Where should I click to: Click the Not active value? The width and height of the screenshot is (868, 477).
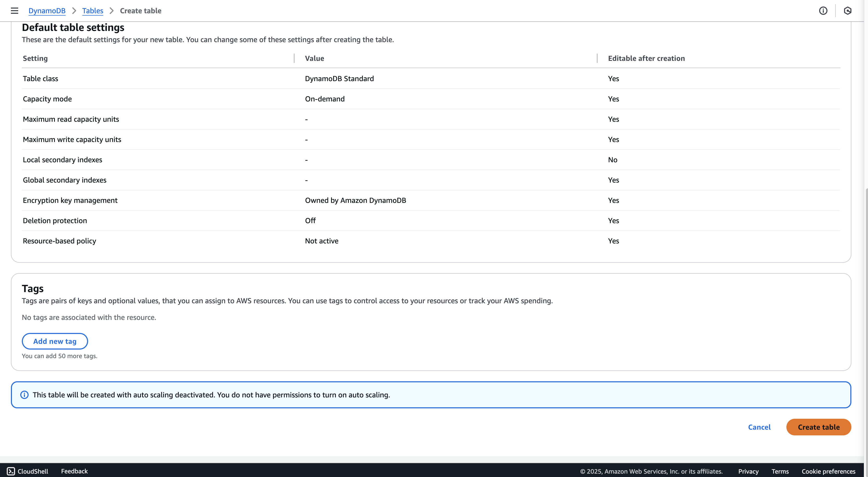click(321, 241)
